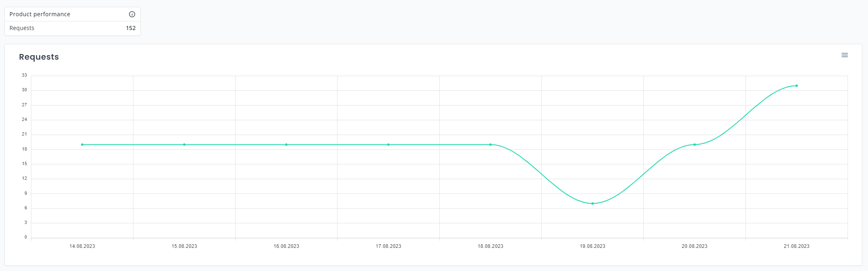The image size is (868, 271).
Task: Click the Product performance header
Action: [x=40, y=14]
